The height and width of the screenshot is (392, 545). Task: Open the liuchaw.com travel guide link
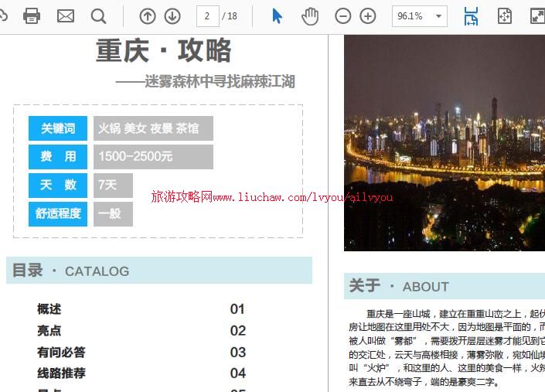[x=272, y=197]
